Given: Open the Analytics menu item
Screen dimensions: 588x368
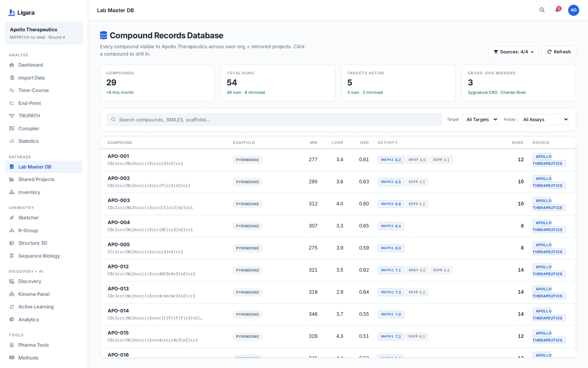Looking at the screenshot, I should pos(44,320).
